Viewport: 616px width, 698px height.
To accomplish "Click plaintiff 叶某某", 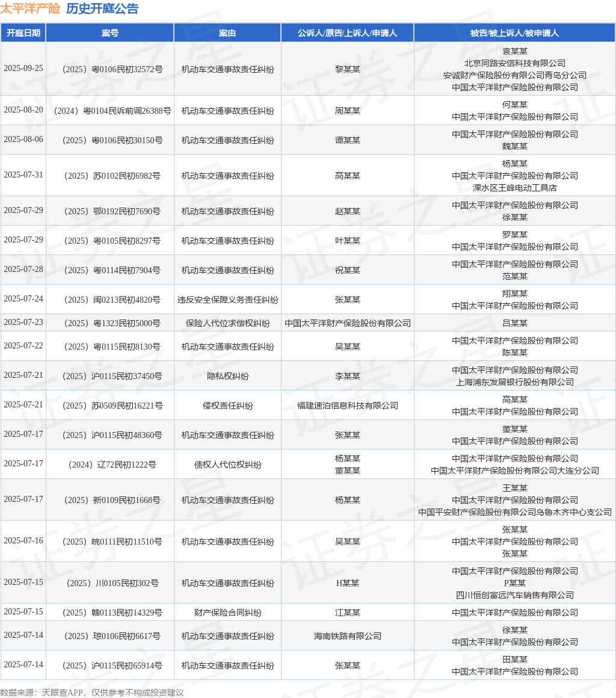I will click(348, 241).
